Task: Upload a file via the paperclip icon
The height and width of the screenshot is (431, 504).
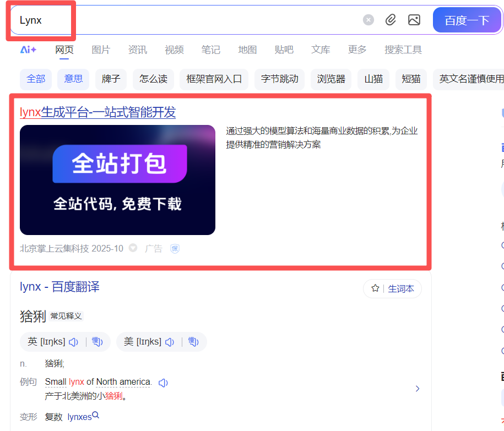Action: tap(391, 19)
